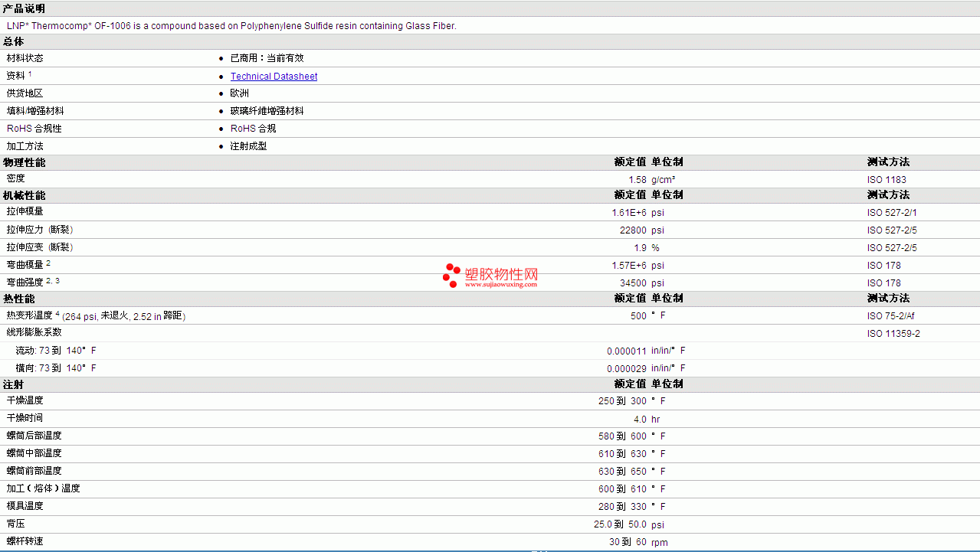Select the 250 到 300 drying temperature value
980x552 pixels.
[x=623, y=401]
